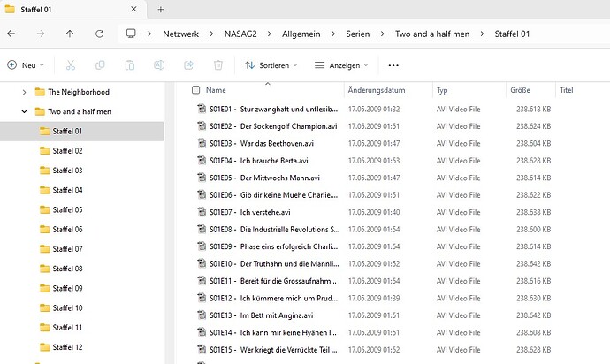
Task: Click the Titel column header
Action: point(566,90)
